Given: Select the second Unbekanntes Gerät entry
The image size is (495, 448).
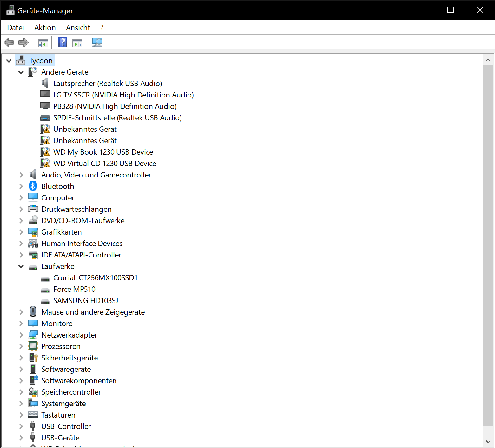Looking at the screenshot, I should click(x=85, y=141).
